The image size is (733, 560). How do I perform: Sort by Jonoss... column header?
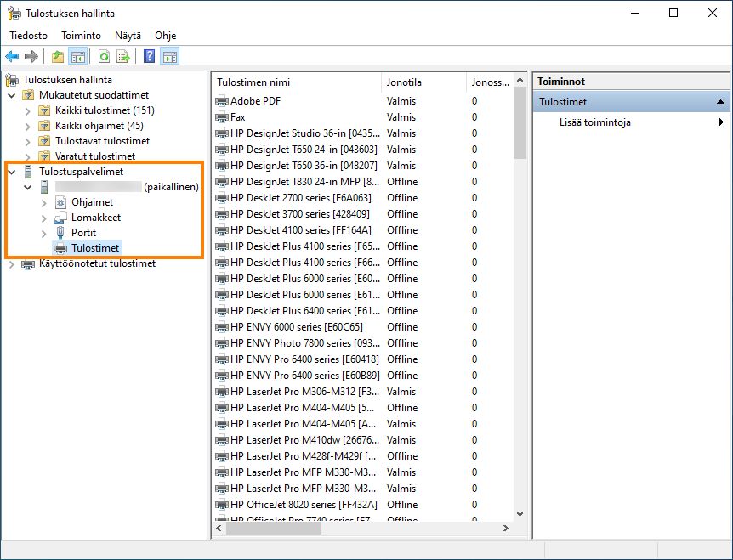[x=490, y=82]
